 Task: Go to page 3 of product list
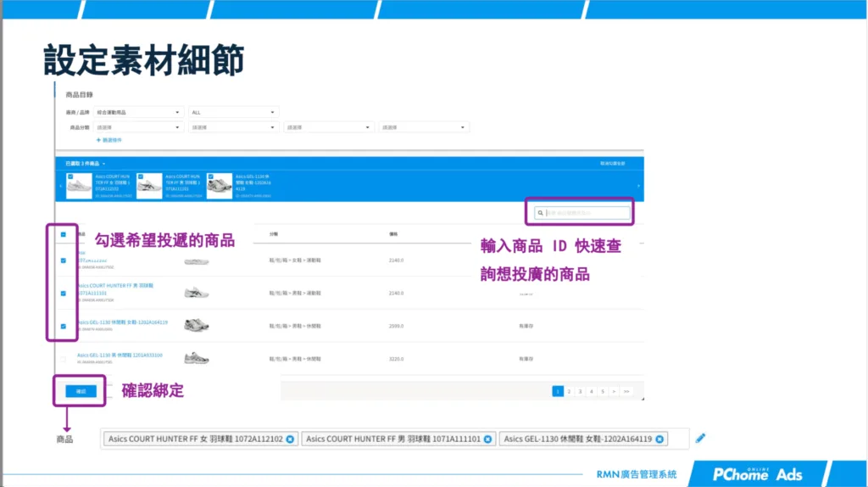580,391
